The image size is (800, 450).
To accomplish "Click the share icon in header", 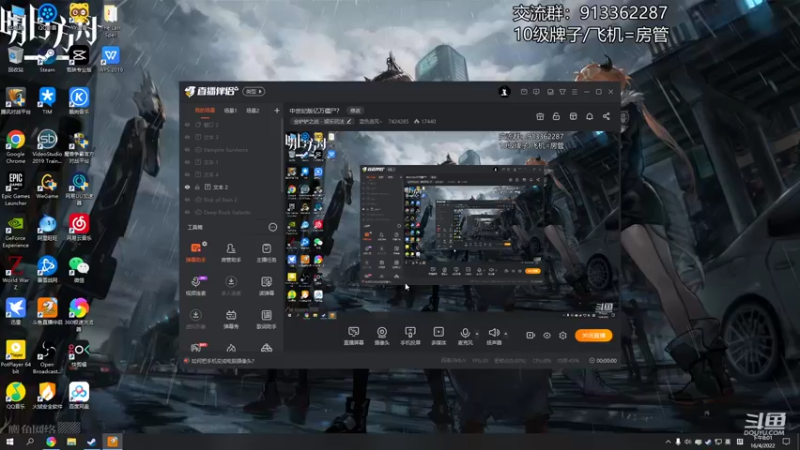I will click(x=606, y=117).
